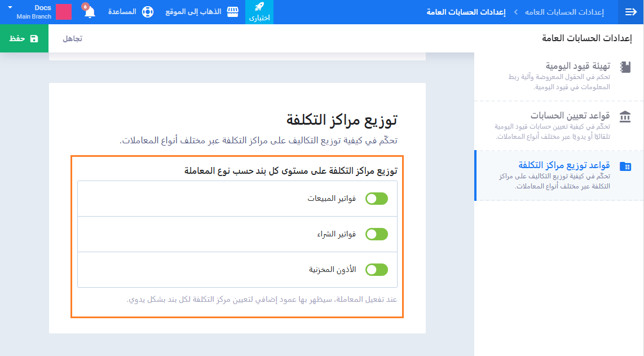Click the green حفظ save button
644x356 pixels.
[x=24, y=38]
